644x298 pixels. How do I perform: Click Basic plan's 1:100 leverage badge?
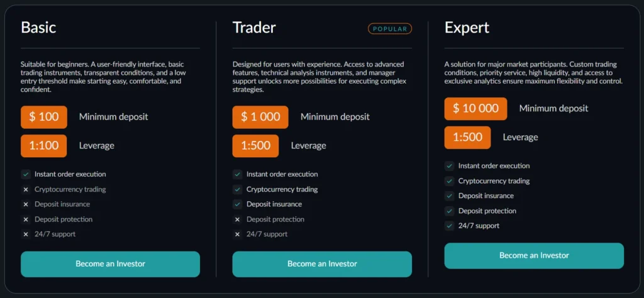44,146
